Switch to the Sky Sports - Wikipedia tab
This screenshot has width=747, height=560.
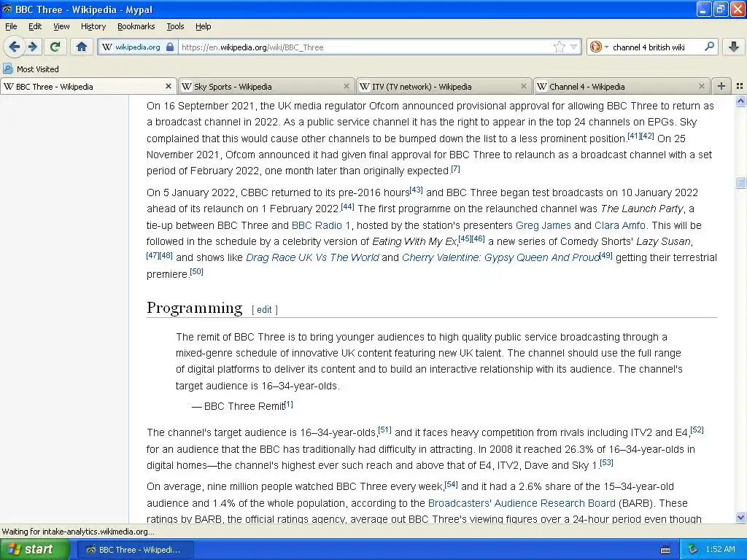click(x=267, y=86)
